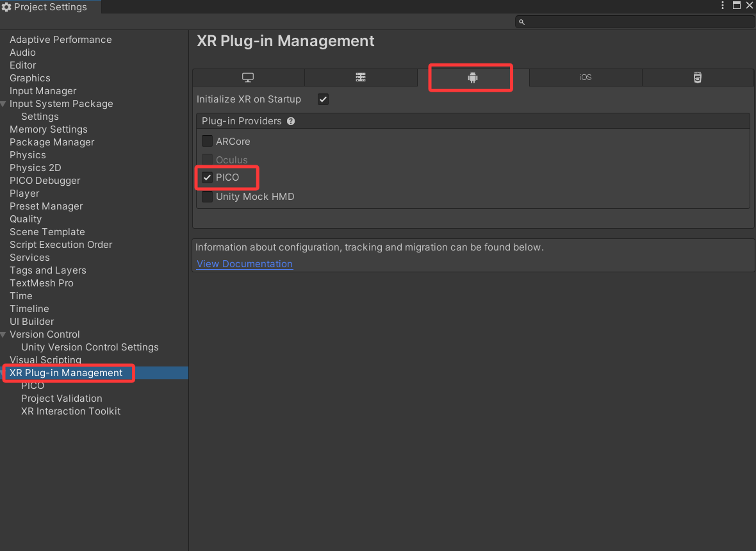This screenshot has width=756, height=551.
Task: Open Visual Scripting settings
Action: tap(45, 360)
